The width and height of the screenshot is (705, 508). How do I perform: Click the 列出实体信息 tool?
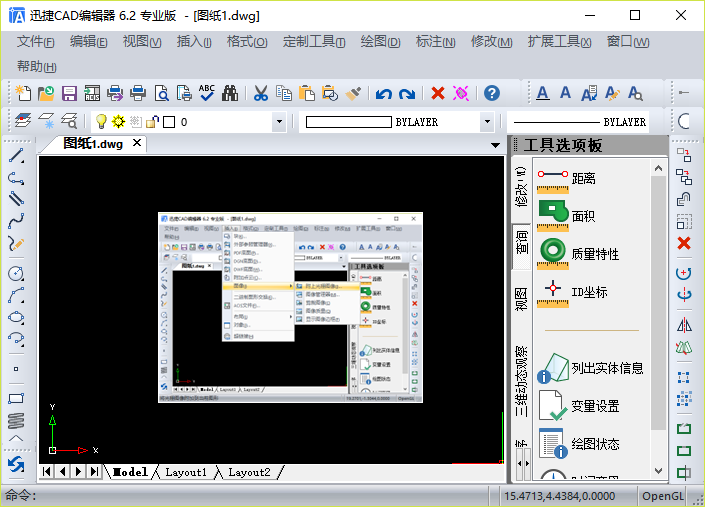tap(591, 368)
